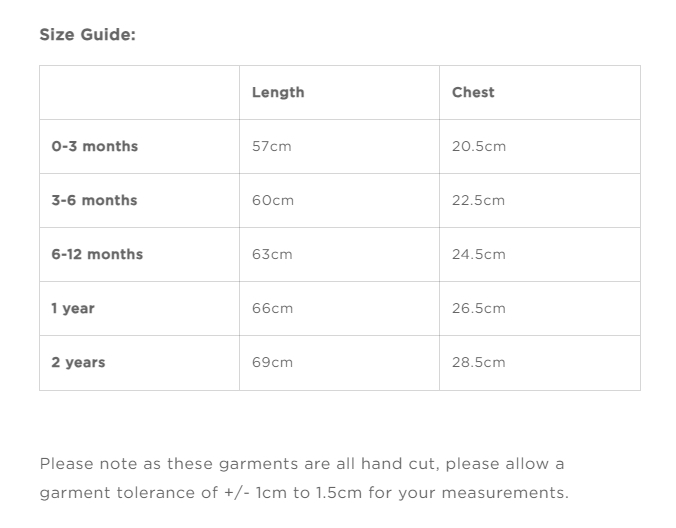Click the 69cm length value

point(272,362)
